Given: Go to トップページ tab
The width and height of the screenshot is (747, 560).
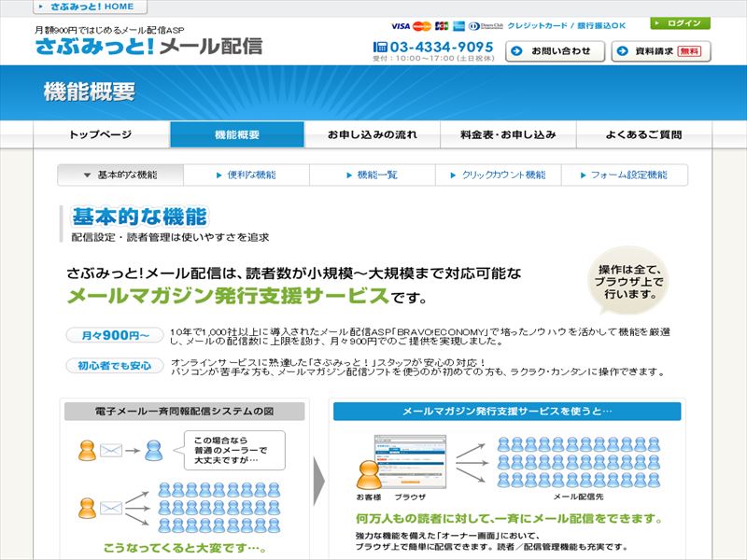Looking at the screenshot, I should 102,134.
